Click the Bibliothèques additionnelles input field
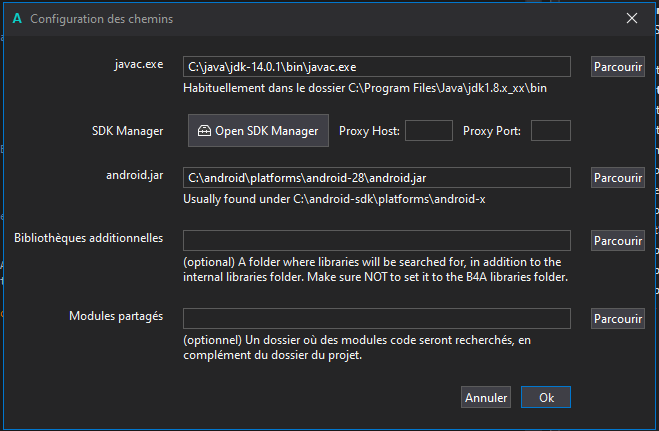659x431 pixels. coord(376,241)
